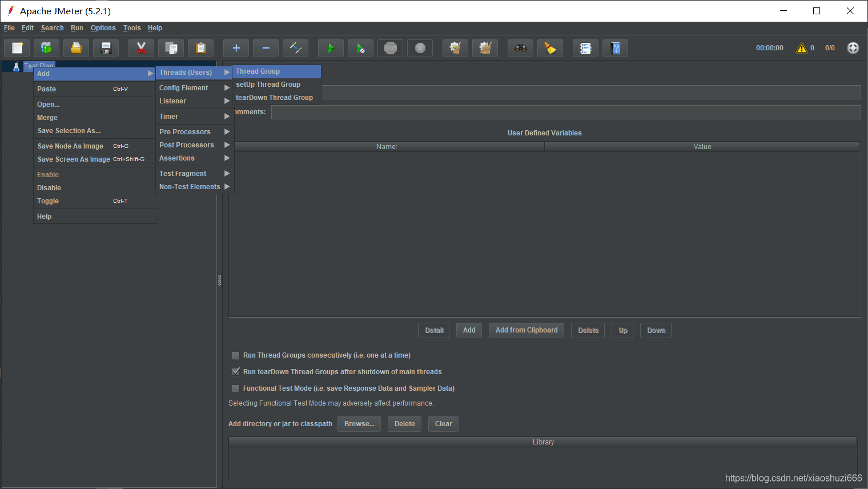
Task: Open the Options menu
Action: 103,28
